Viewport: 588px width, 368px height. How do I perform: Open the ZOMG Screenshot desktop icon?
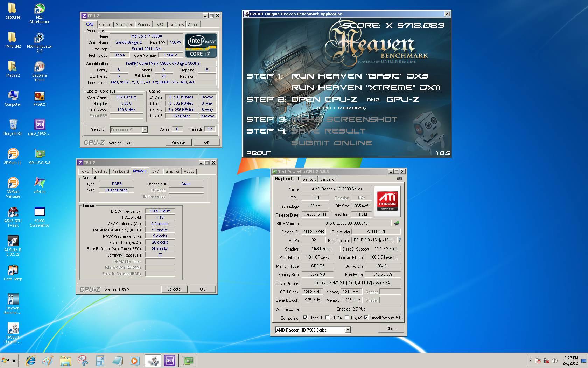(39, 217)
